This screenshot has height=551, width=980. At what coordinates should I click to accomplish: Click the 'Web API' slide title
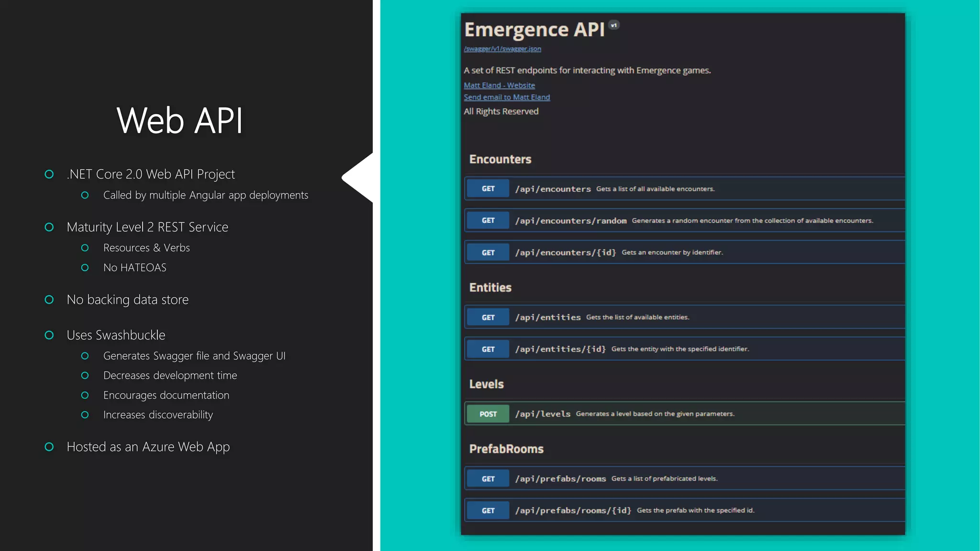coord(179,120)
